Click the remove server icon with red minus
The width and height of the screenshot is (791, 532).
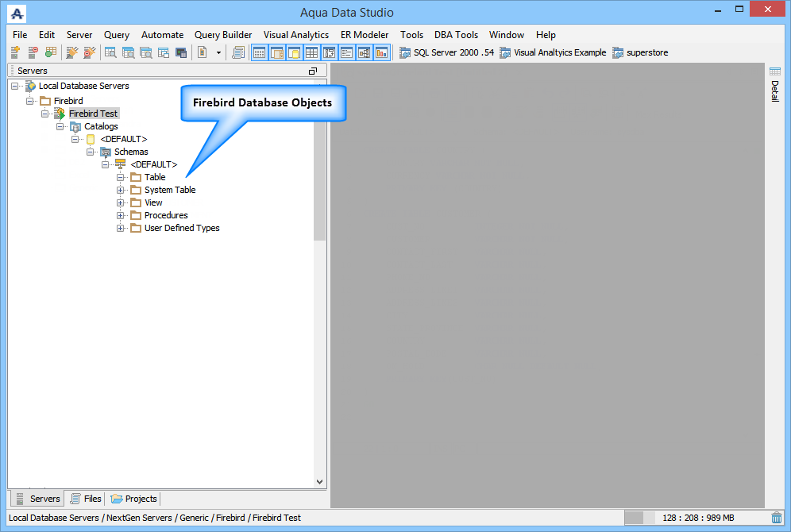tap(33, 52)
